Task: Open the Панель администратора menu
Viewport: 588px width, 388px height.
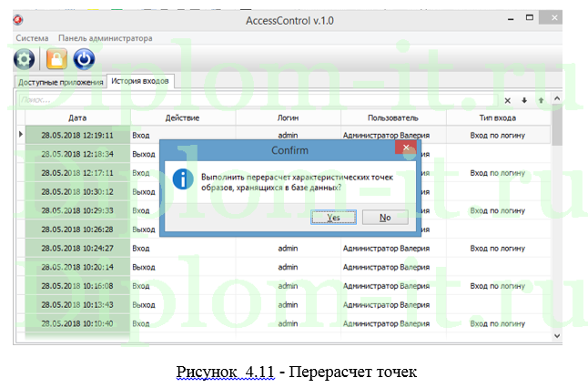Action: click(x=106, y=38)
